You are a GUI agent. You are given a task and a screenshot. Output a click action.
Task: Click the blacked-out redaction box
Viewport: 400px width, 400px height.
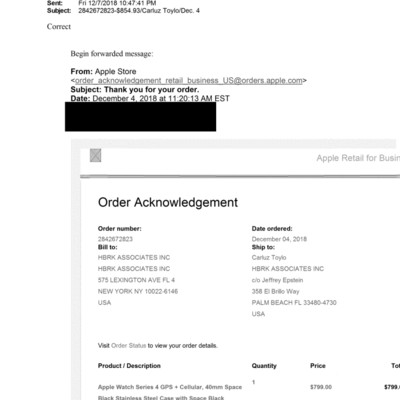[x=140, y=117]
